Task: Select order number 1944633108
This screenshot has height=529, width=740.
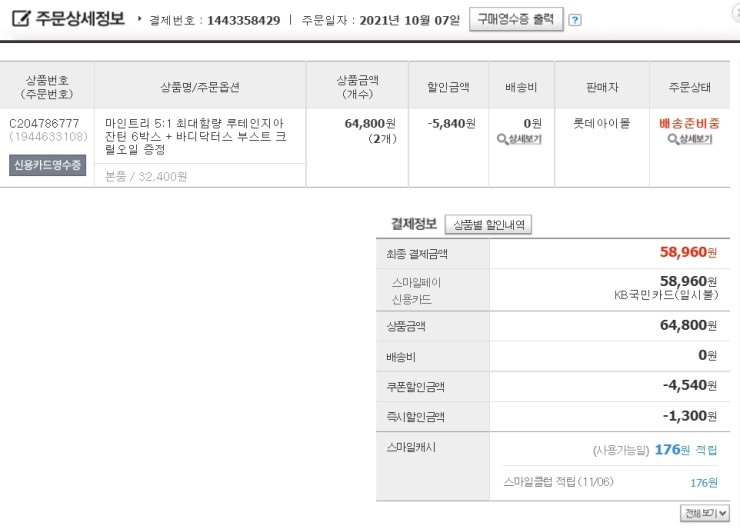Action: 48,137
